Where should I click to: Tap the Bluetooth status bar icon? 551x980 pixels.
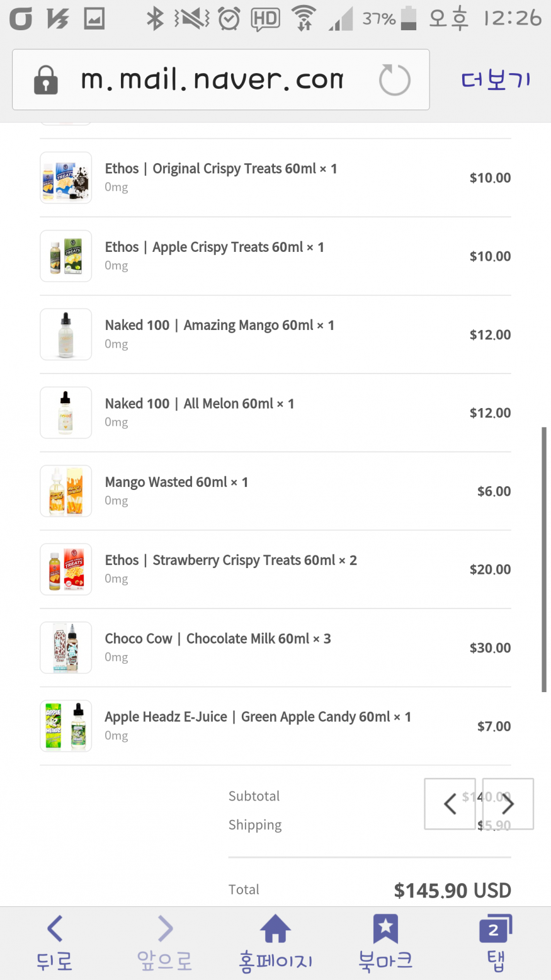[x=154, y=18]
